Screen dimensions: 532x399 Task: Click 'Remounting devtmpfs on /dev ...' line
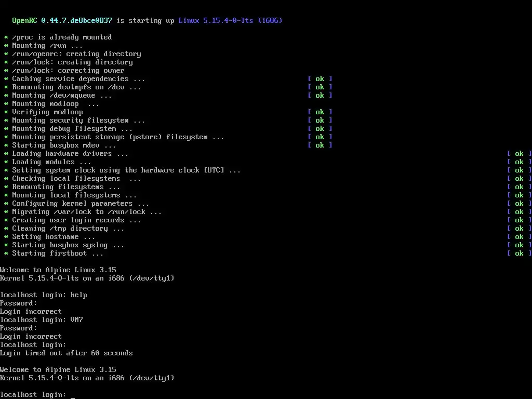(x=76, y=87)
